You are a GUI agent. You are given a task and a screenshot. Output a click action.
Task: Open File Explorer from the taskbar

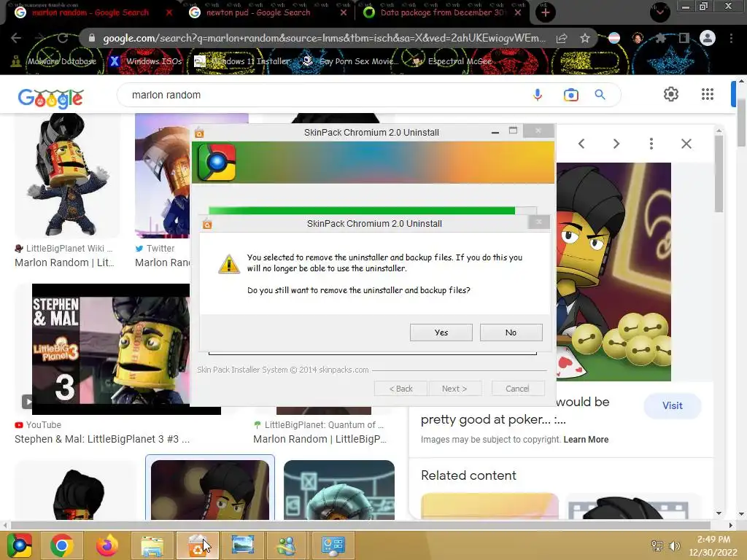pyautogui.click(x=152, y=545)
